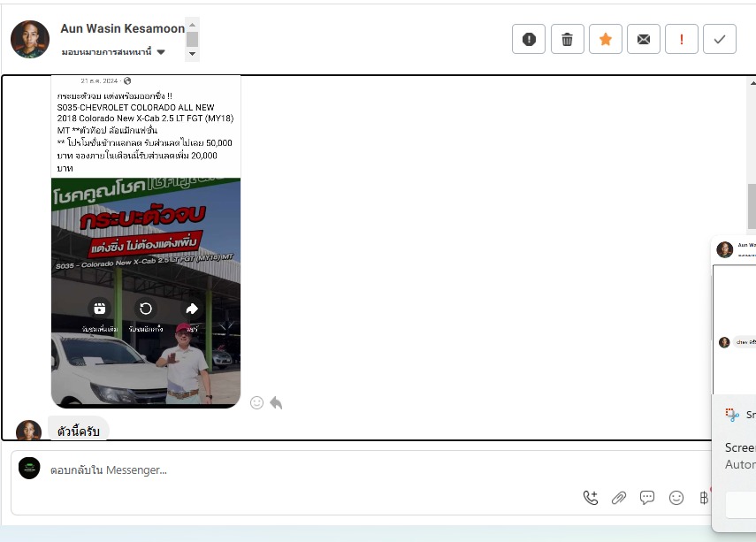The width and height of the screenshot is (756, 542).
Task: Open Aun Wasin Kesamoon profile picture
Action: [30, 39]
